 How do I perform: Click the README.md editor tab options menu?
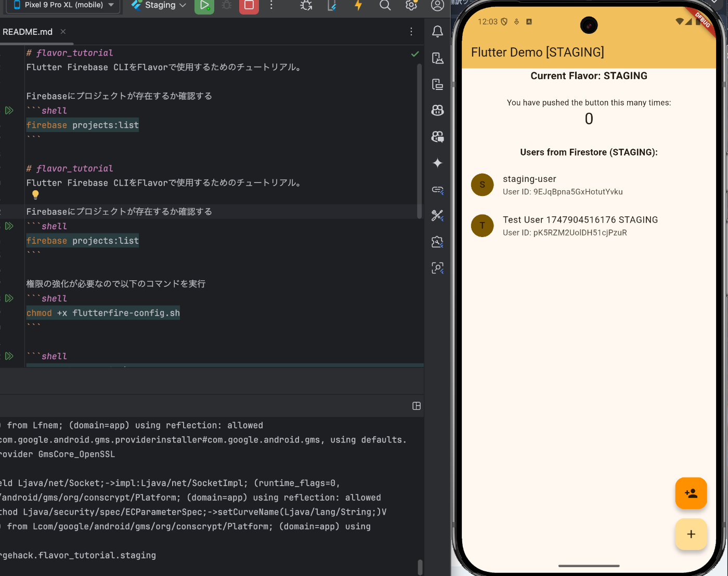411,32
